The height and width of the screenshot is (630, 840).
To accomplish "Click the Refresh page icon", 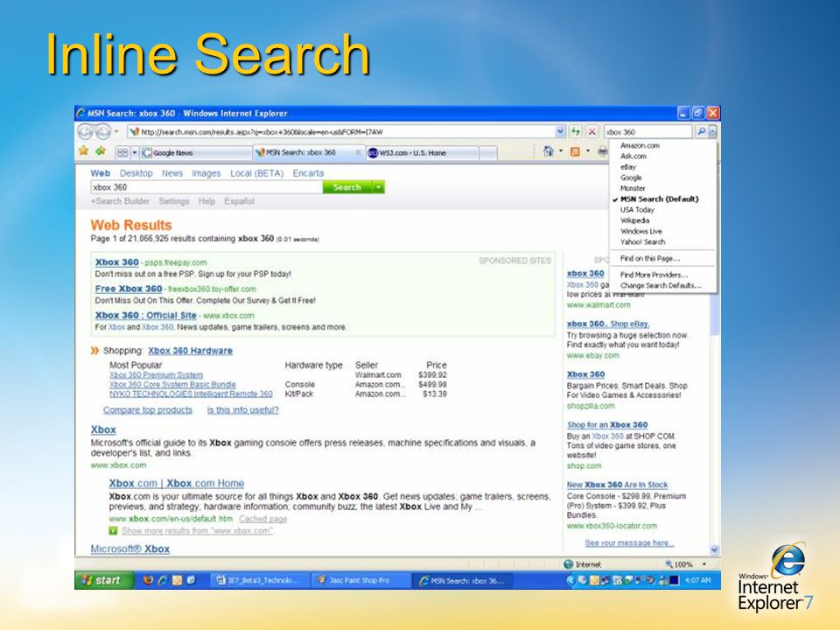I will tap(576, 131).
